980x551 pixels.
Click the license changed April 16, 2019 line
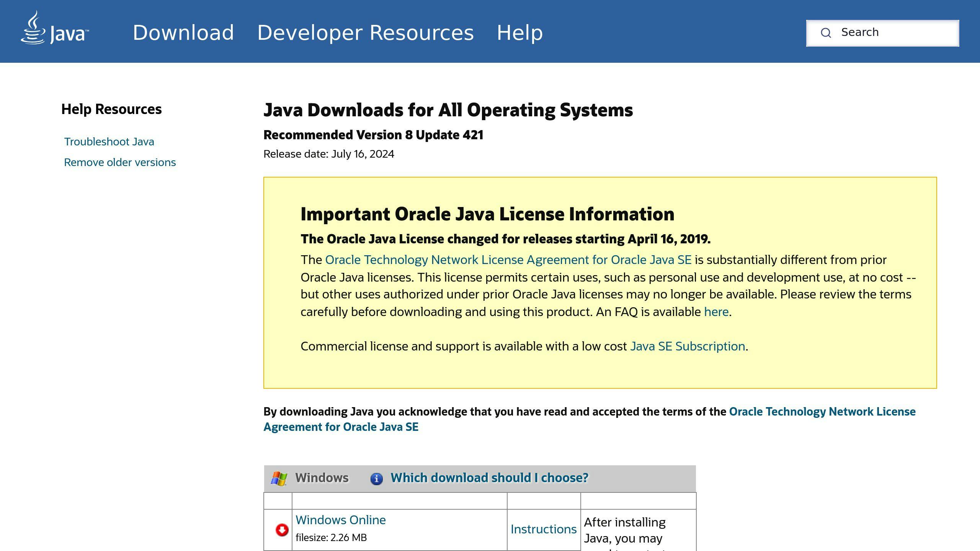(x=506, y=239)
